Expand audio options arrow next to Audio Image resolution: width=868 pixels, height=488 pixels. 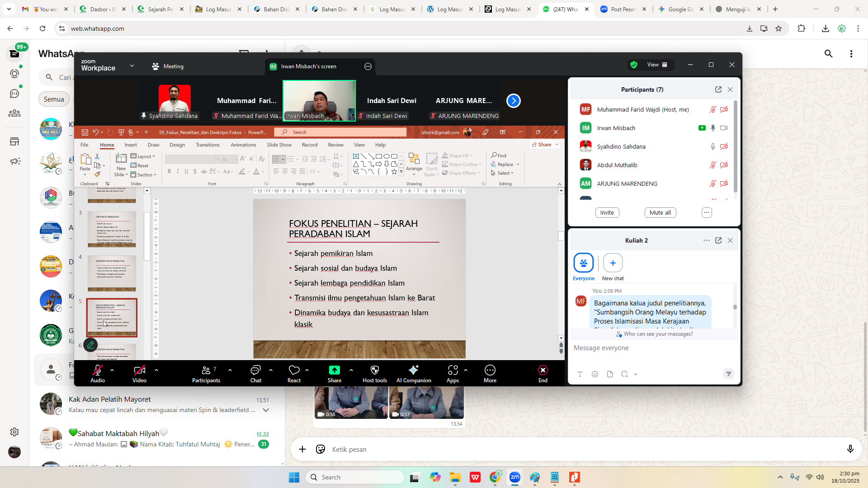tap(112, 370)
